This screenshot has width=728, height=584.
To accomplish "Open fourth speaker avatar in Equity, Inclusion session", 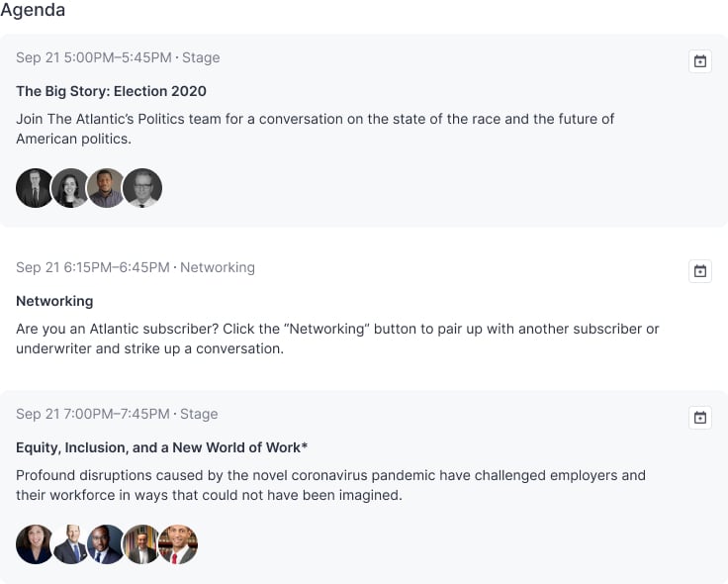I will pos(141,544).
